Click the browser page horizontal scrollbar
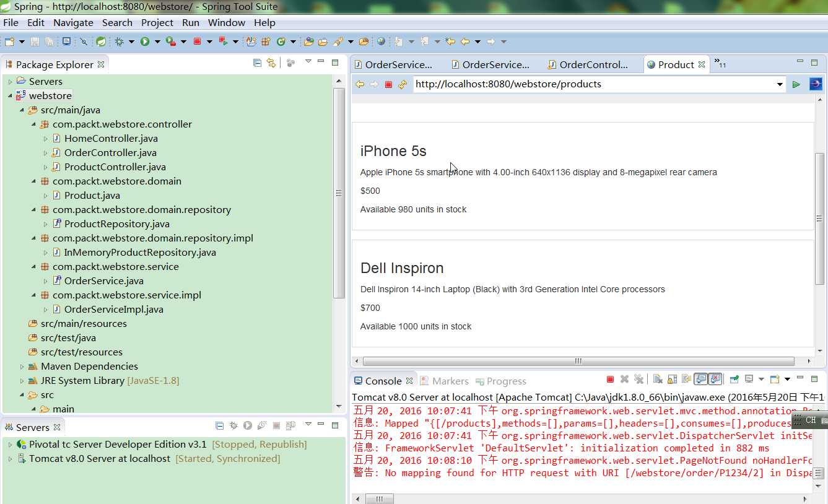Screen dimensions: 828x504 [x=578, y=361]
